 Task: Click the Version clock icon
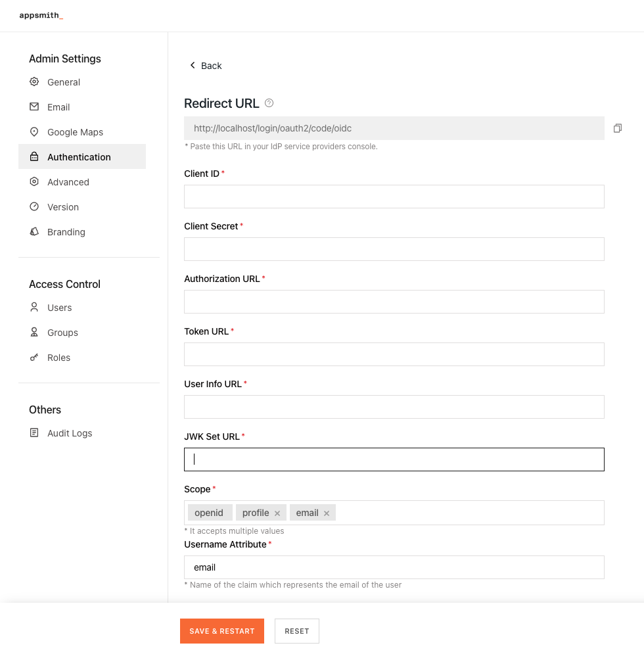click(34, 207)
